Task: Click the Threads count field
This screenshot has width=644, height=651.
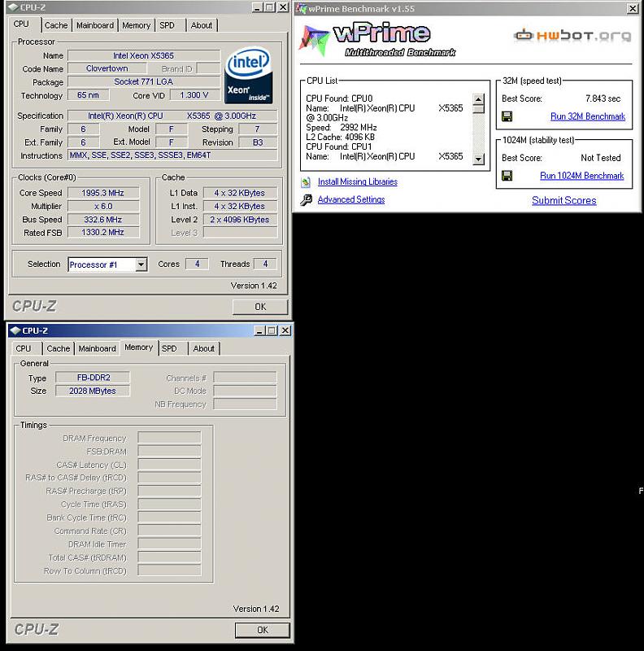Action: click(266, 264)
